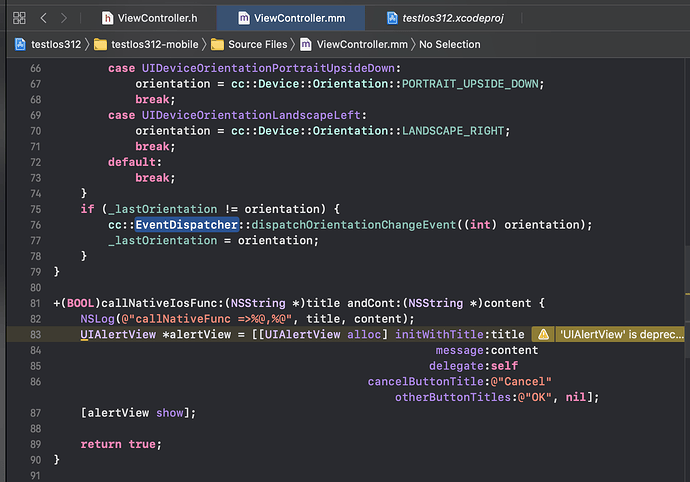Click line number 83 in gutter
The height and width of the screenshot is (482, 690).
point(34,334)
